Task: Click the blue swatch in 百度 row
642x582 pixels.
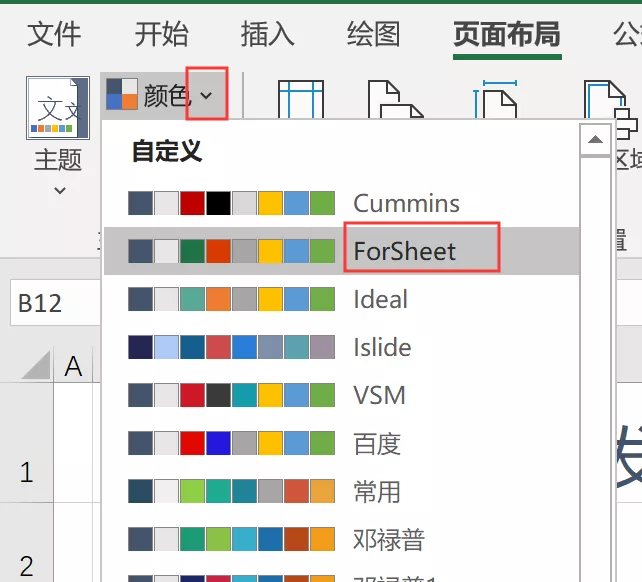Action: tap(218, 443)
